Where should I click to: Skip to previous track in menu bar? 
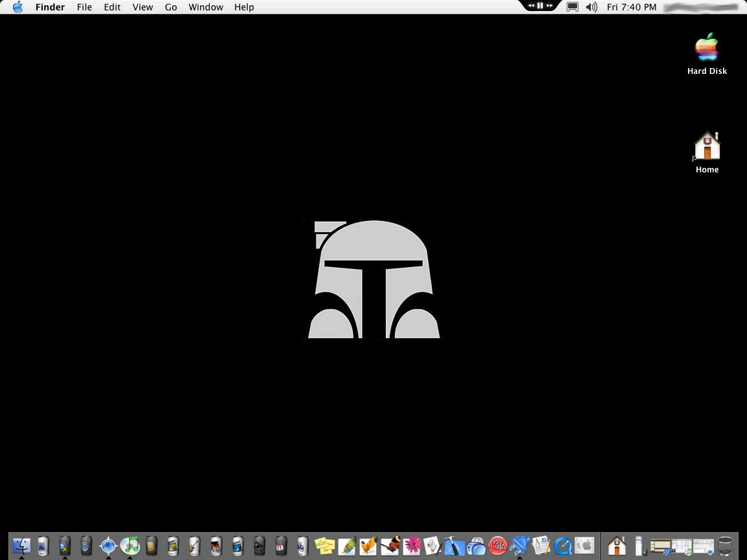pyautogui.click(x=530, y=5)
